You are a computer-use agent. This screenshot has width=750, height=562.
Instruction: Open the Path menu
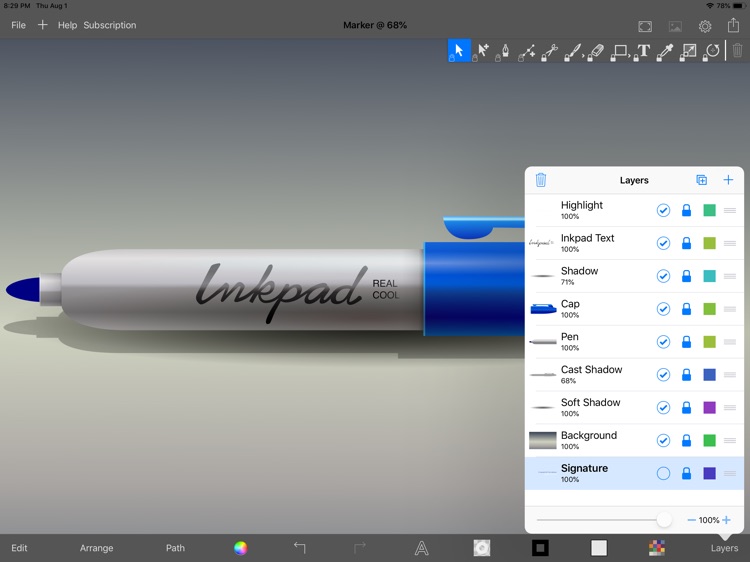tap(175, 548)
